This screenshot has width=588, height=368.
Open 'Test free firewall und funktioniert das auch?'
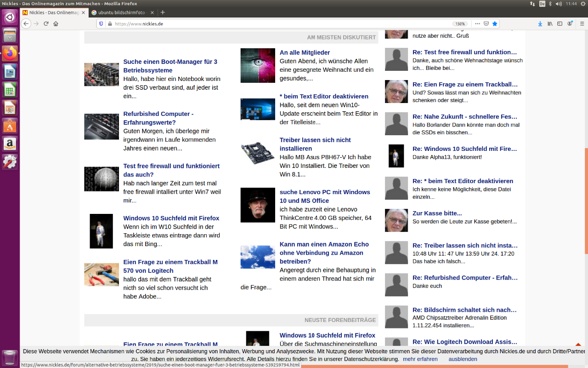171,170
